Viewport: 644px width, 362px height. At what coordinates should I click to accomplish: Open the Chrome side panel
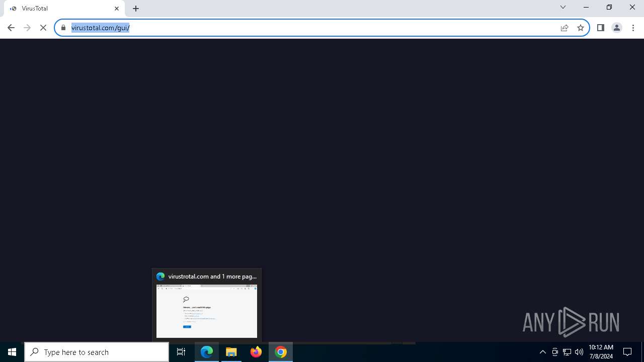(601, 28)
